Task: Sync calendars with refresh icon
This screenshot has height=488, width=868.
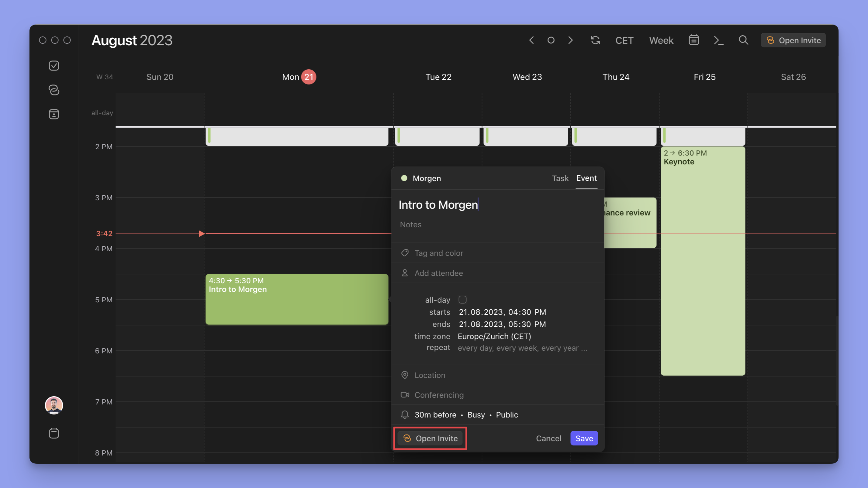Action: point(595,40)
